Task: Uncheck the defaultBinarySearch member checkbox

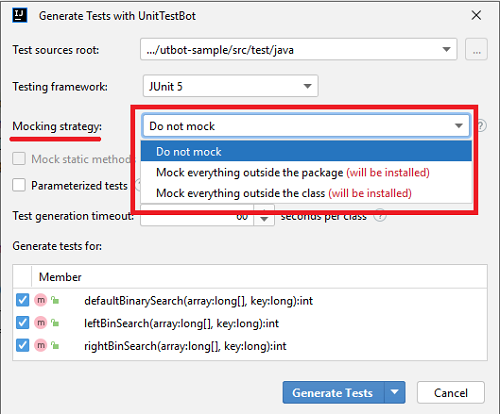Action: [22, 300]
